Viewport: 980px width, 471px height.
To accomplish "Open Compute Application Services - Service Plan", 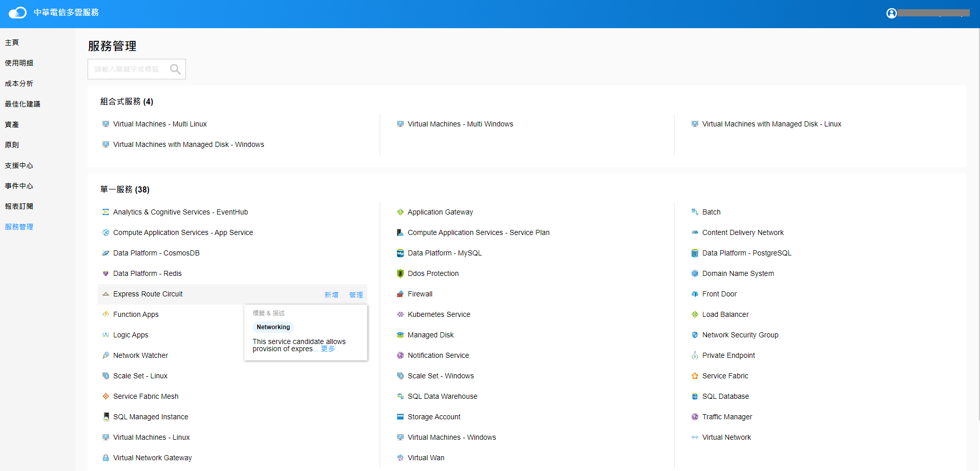I will tap(478, 232).
